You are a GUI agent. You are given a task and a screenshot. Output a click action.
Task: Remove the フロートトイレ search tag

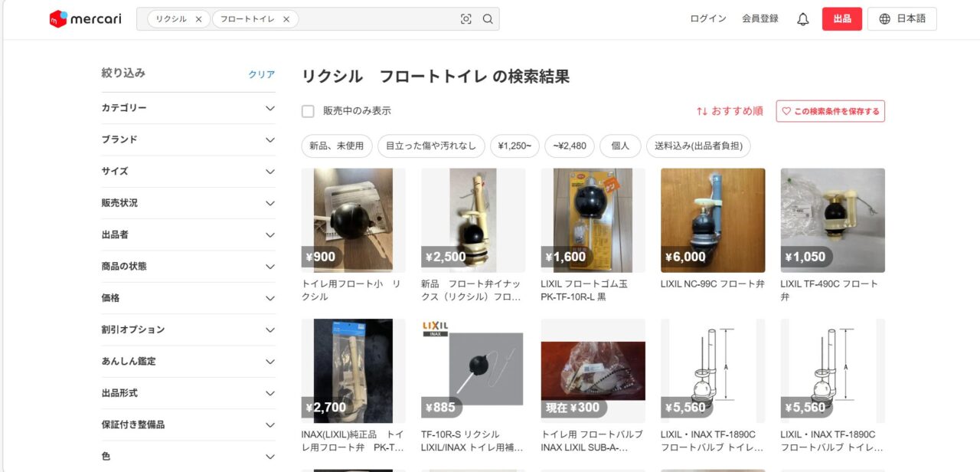[286, 19]
